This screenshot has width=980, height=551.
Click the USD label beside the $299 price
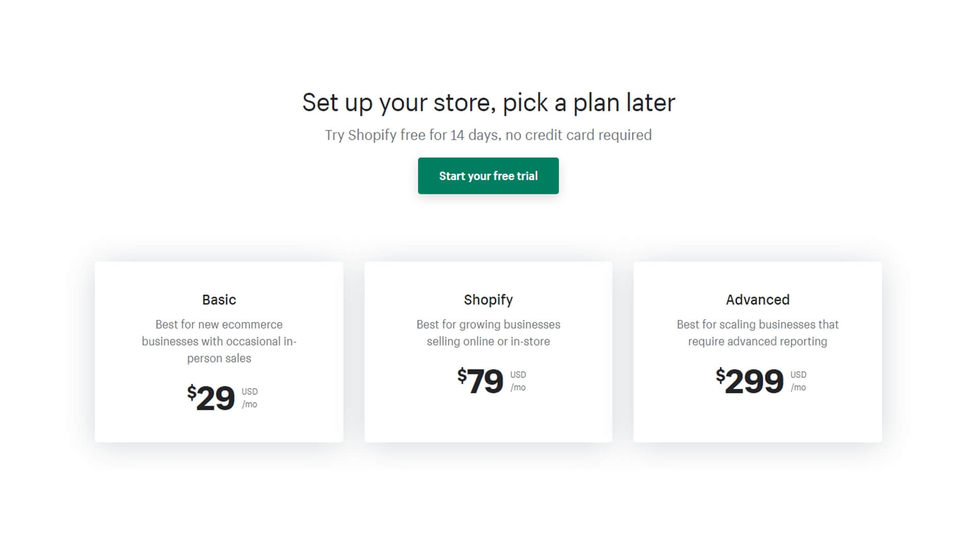pos(798,375)
